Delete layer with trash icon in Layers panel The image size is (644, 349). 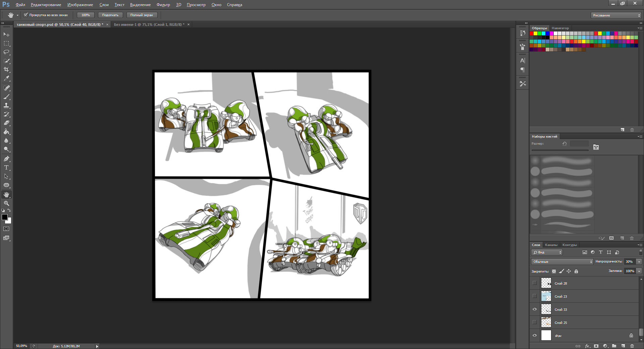(x=632, y=346)
